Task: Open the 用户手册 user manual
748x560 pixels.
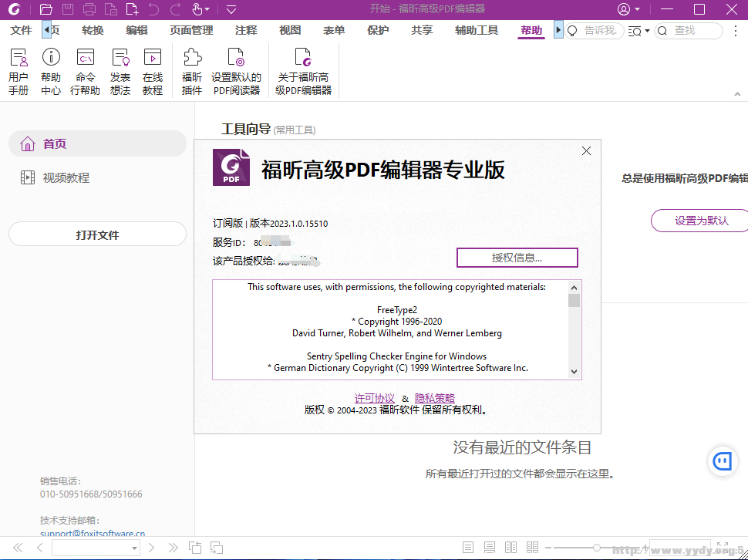Action: tap(19, 72)
